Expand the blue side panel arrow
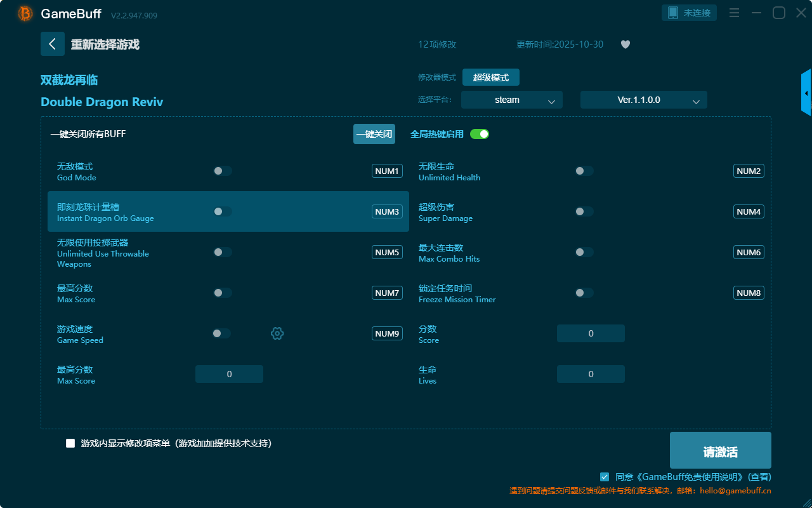Image resolution: width=812 pixels, height=508 pixels. (806, 93)
